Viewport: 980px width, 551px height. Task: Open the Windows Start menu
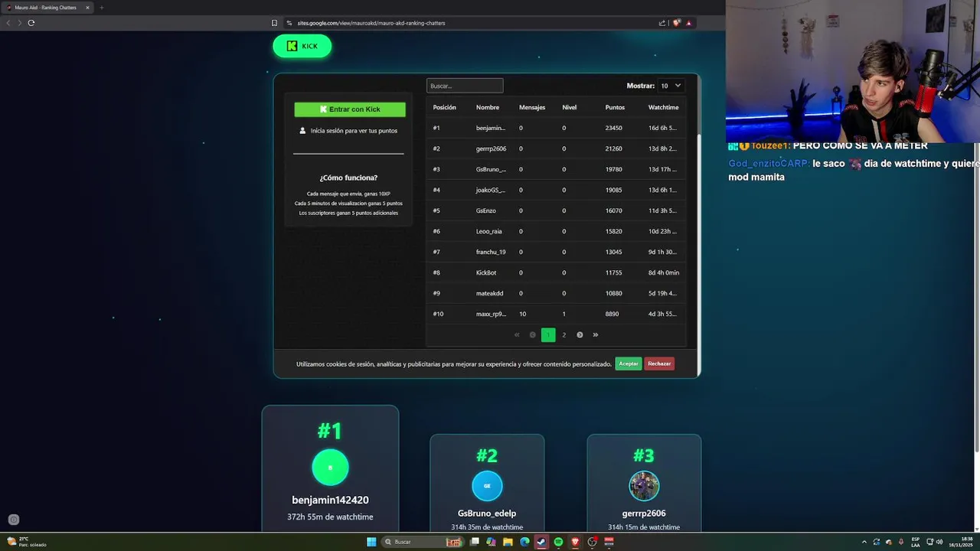pyautogui.click(x=371, y=542)
